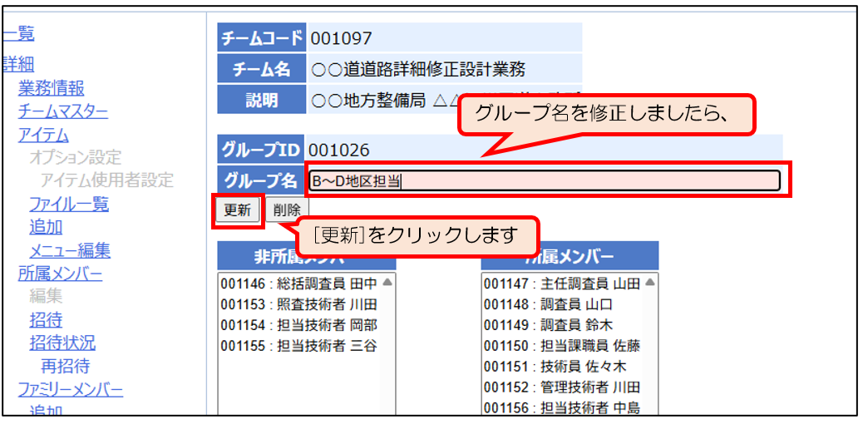Screen dimensions: 868x429
Task: Open ファイル一覧 from the sidebar
Action: point(69,204)
